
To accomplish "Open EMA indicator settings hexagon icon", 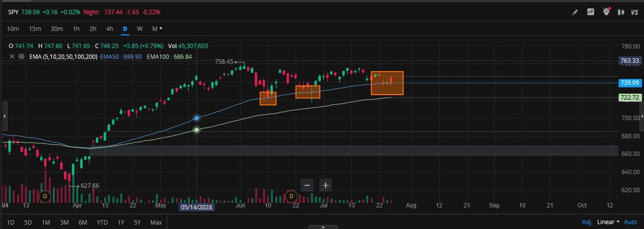I will coord(21,56).
